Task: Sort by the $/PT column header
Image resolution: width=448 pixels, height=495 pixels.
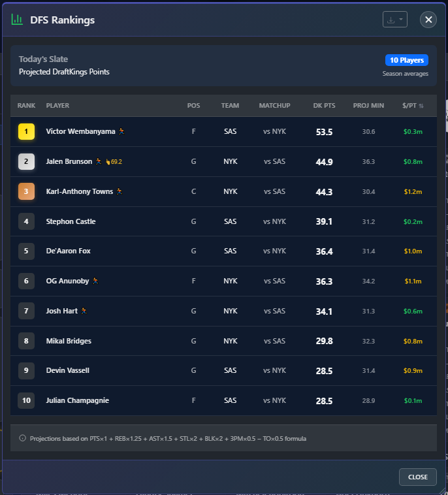Action: [x=413, y=105]
